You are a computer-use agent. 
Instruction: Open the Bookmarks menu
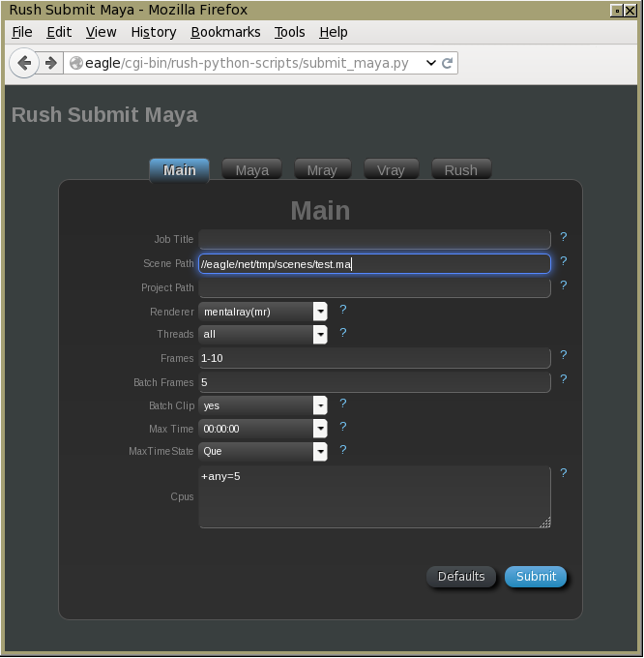click(x=225, y=32)
